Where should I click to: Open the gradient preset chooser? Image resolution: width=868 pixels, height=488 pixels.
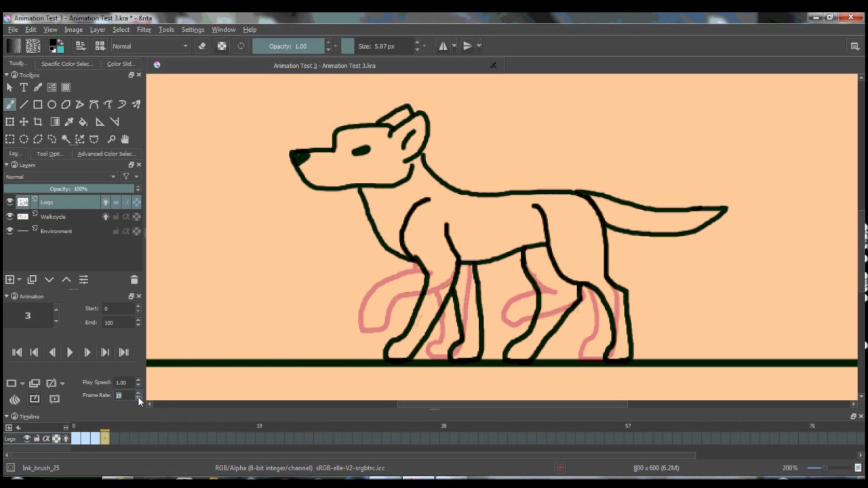click(x=13, y=46)
